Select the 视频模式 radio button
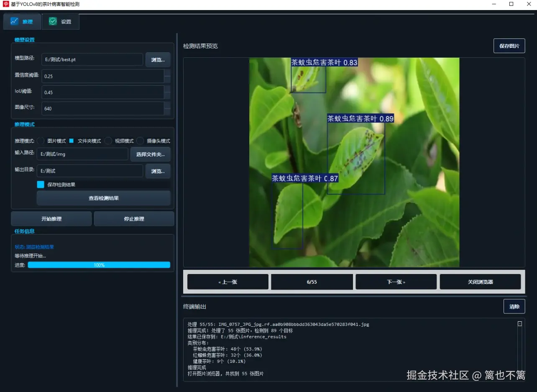The width and height of the screenshot is (537, 392). click(108, 141)
